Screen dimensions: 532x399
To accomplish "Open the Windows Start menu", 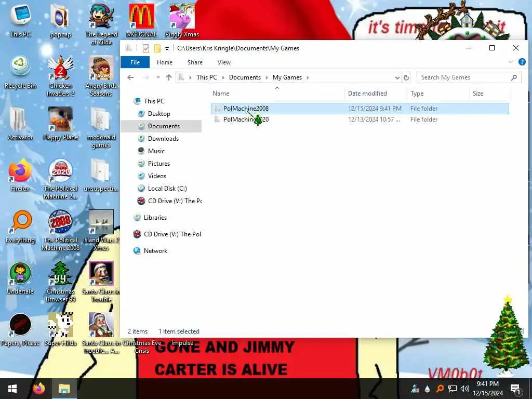I will tap(12, 389).
